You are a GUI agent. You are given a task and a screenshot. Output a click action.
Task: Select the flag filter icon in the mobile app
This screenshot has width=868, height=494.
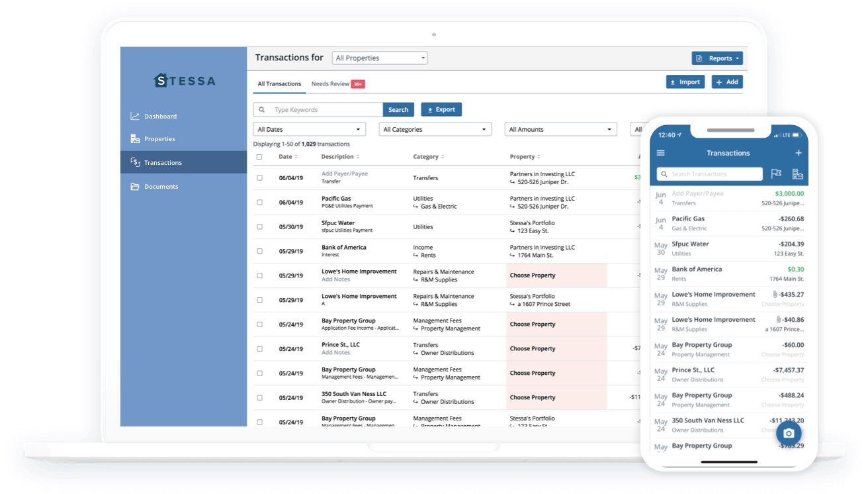[775, 173]
